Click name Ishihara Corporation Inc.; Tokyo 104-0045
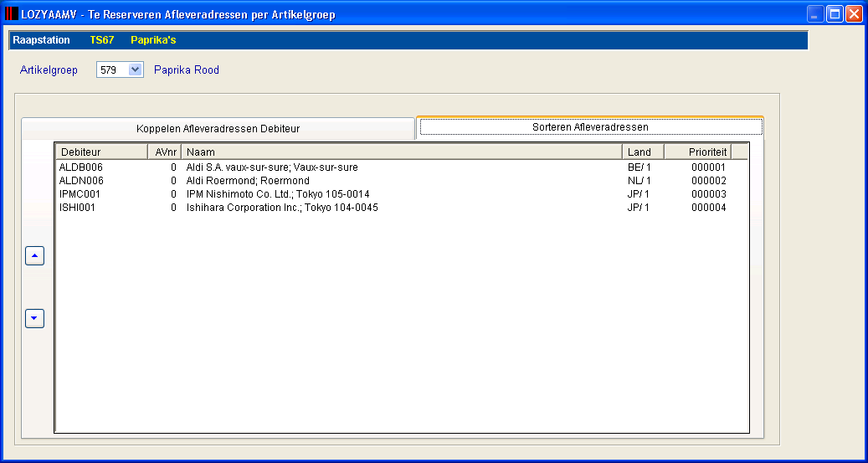Viewport: 868px width, 463px height. click(282, 208)
